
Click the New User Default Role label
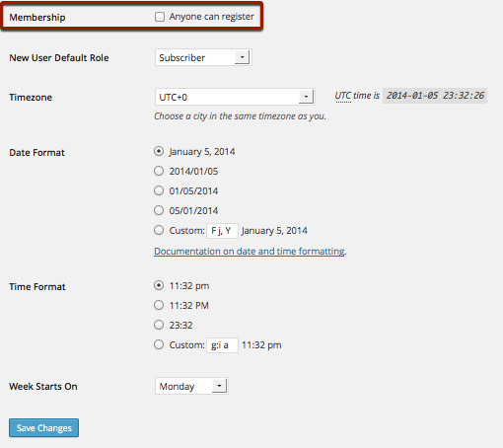pyautogui.click(x=59, y=58)
